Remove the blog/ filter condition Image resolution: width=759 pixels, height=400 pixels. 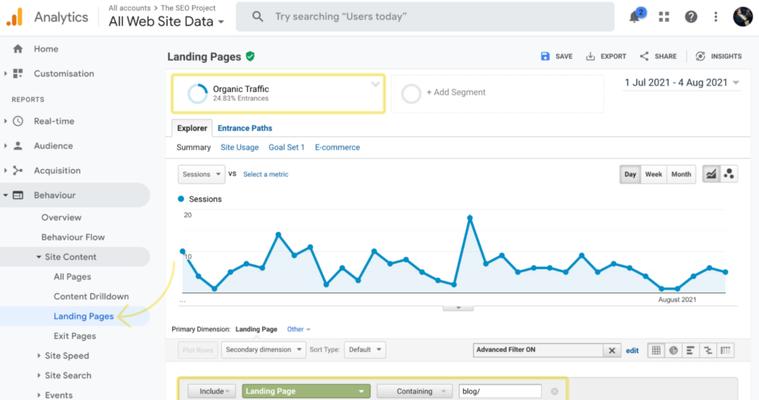coord(554,391)
